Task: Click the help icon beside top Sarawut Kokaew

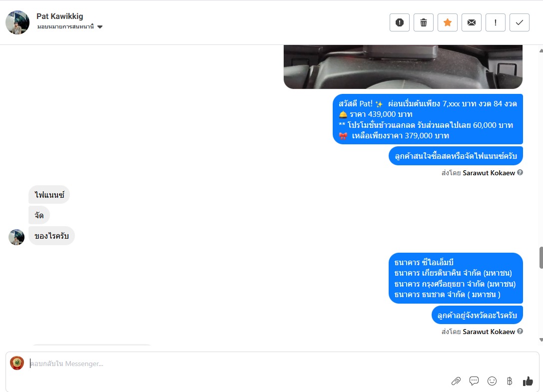Action: (x=520, y=172)
